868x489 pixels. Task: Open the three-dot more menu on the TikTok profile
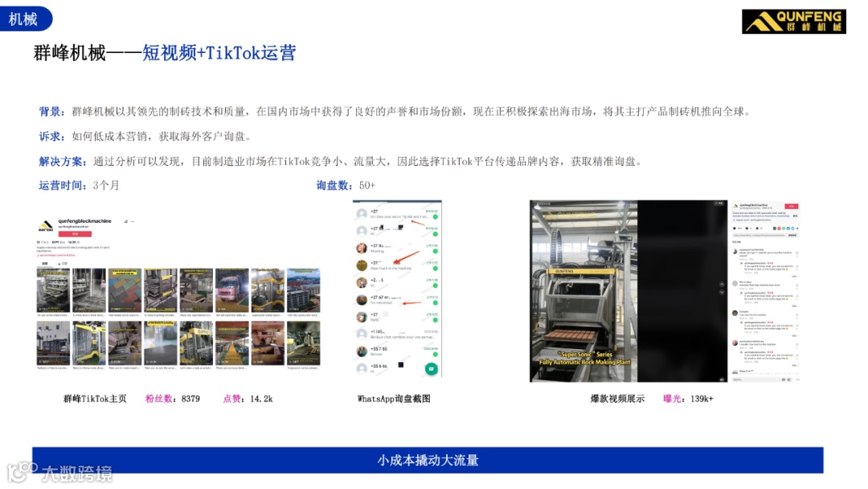(133, 221)
